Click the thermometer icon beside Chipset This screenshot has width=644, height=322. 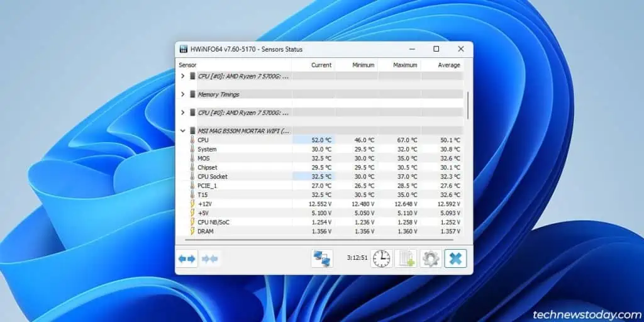coord(192,167)
